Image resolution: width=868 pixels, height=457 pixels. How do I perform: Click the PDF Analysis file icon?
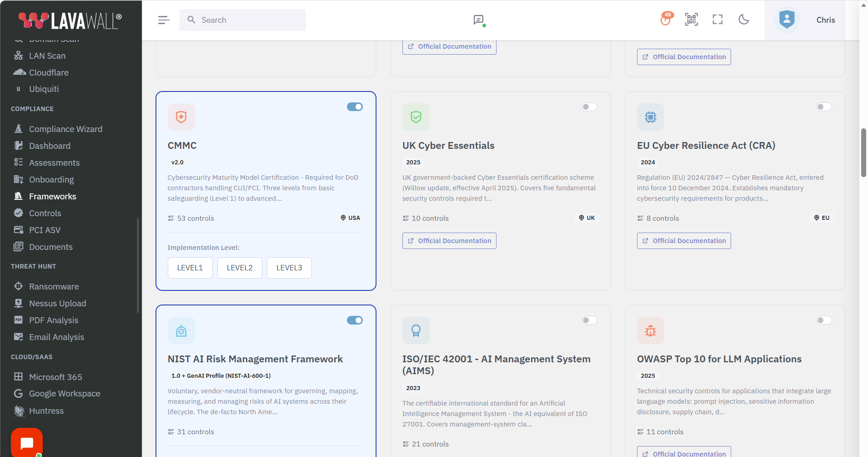(x=18, y=320)
